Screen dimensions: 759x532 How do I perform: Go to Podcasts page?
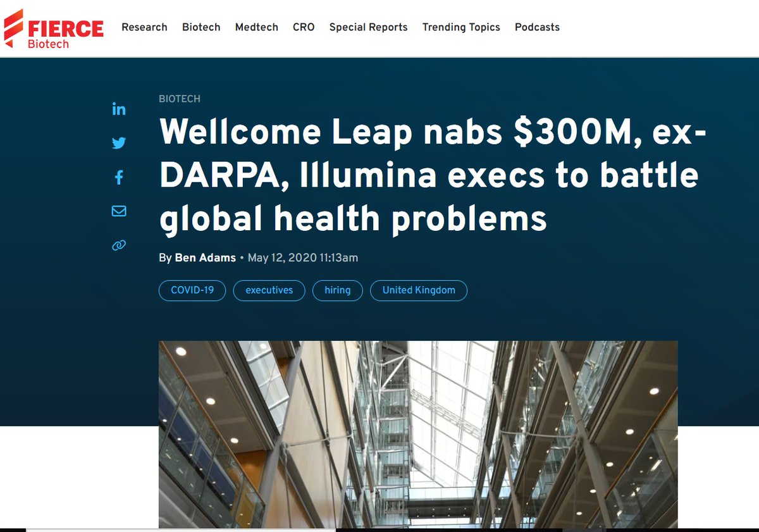(537, 27)
